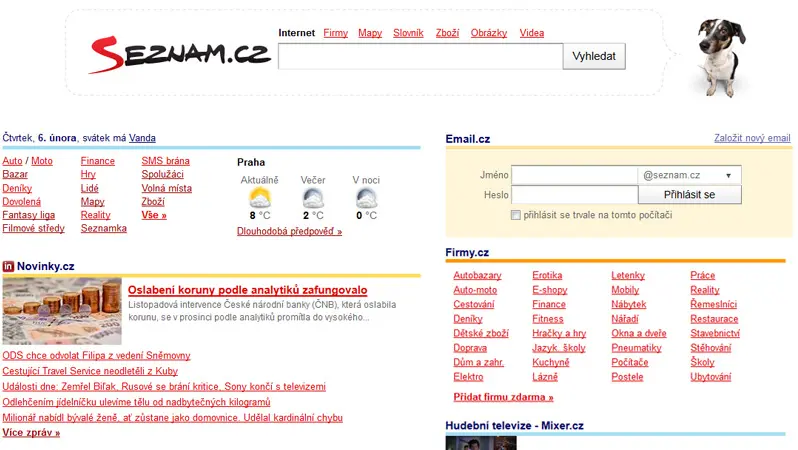
Task: Open the E-shopy category link
Action: [550, 290]
